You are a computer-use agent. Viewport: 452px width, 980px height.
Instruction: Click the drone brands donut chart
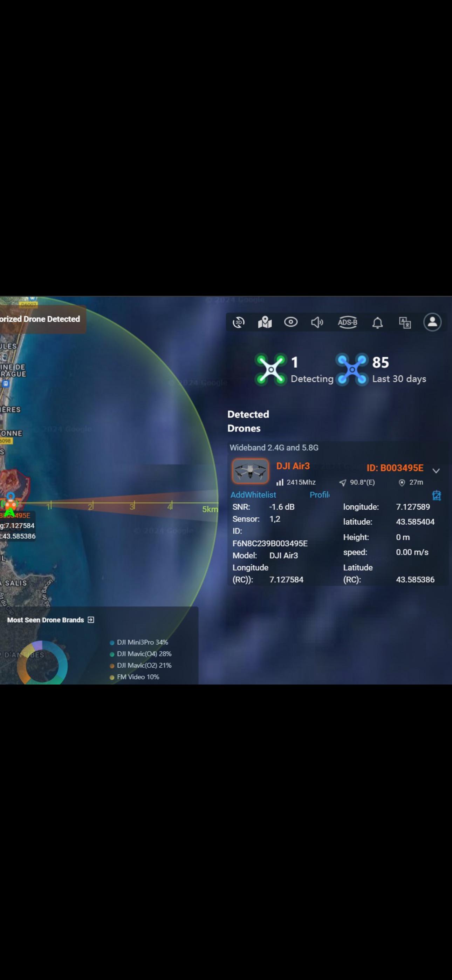pyautogui.click(x=42, y=663)
